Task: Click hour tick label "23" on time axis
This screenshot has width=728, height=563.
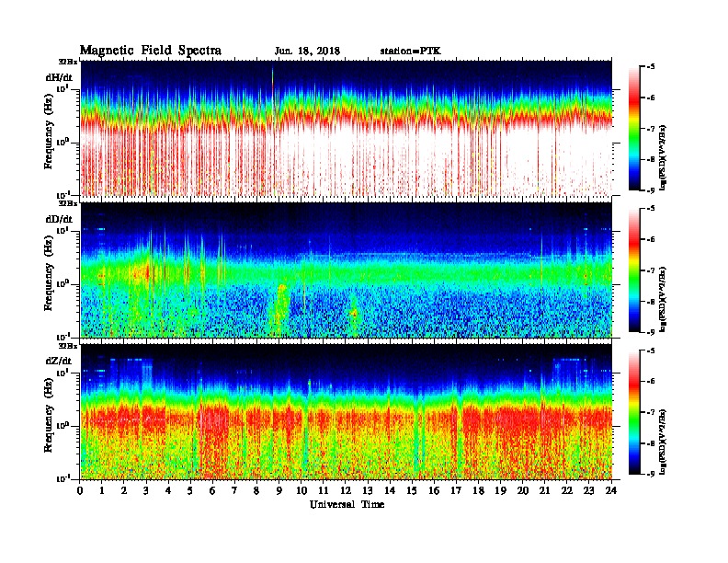Action: pos(588,490)
